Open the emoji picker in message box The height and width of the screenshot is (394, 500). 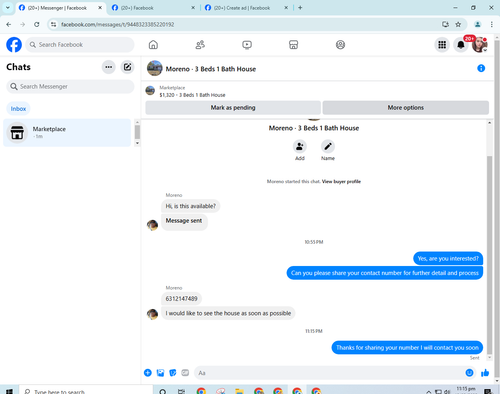coord(469,373)
